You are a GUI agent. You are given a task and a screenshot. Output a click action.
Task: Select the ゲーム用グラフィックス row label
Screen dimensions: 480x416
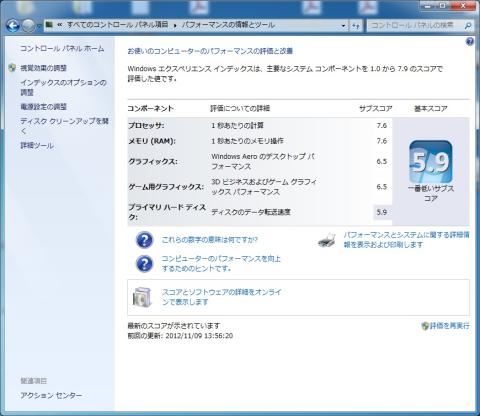pyautogui.click(x=166, y=187)
